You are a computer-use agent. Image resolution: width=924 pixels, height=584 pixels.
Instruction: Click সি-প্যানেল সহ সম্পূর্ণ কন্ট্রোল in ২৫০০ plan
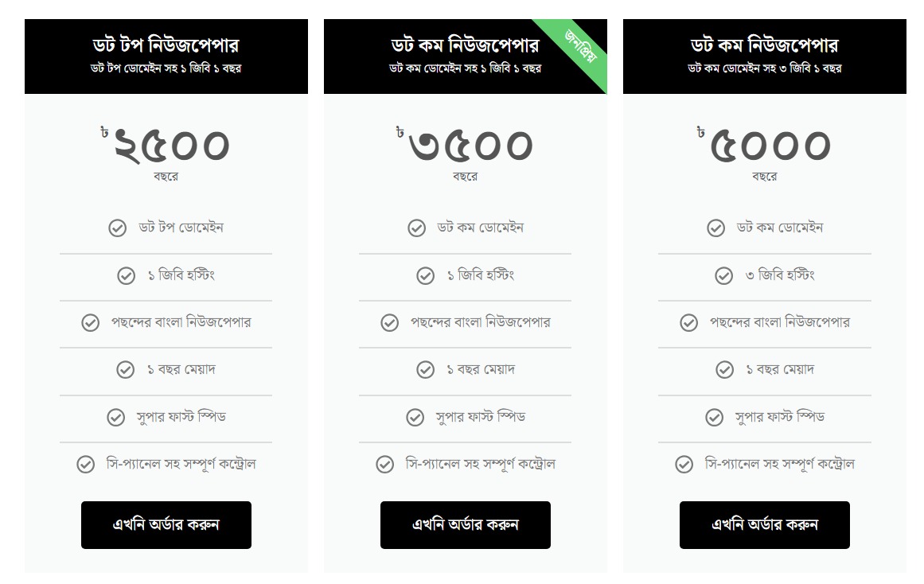click(x=181, y=464)
